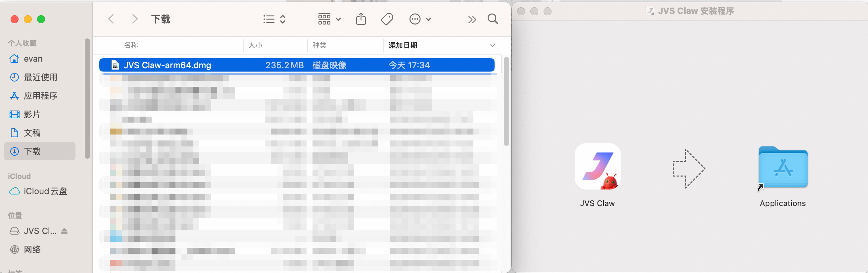Click the Finder file list scrollbar
The height and width of the screenshot is (273, 868).
click(506, 101)
